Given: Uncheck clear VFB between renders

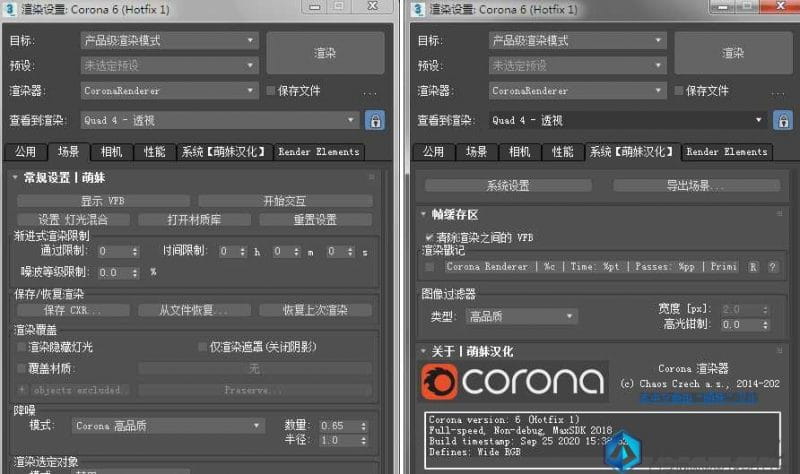Looking at the screenshot, I should [429, 237].
